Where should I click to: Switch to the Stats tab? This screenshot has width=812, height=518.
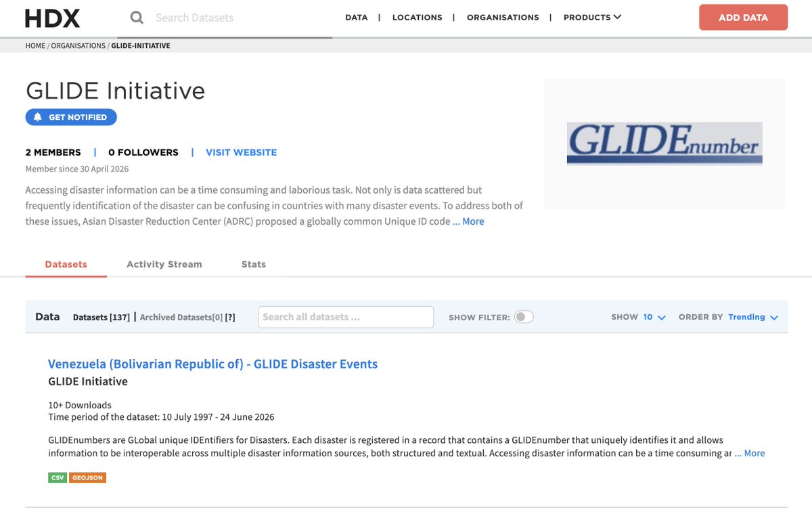[254, 264]
